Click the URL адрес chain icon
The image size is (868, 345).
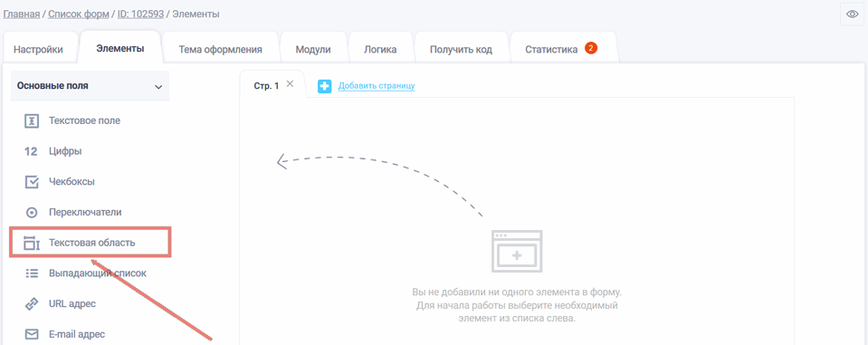tap(32, 304)
